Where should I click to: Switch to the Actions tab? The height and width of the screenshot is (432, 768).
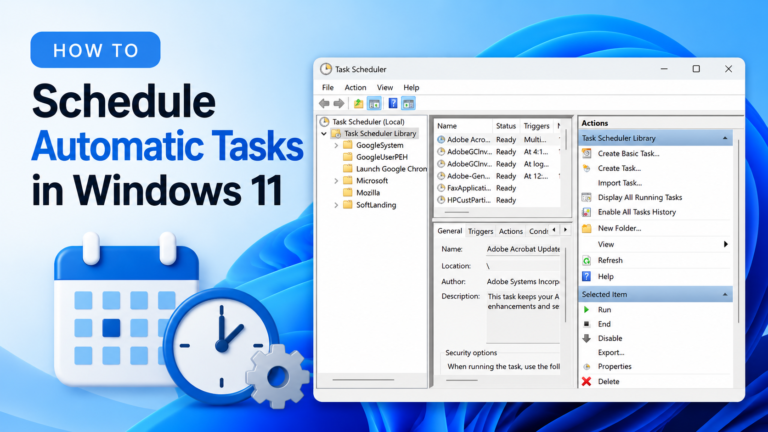tap(510, 231)
